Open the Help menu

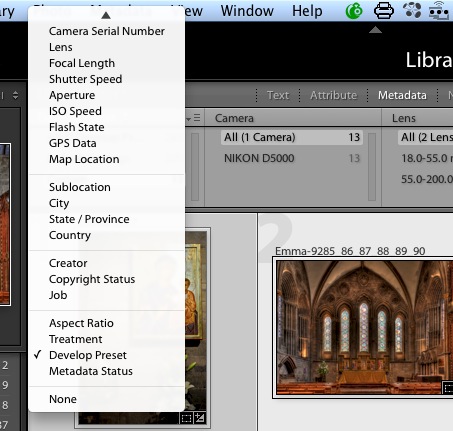pos(307,11)
